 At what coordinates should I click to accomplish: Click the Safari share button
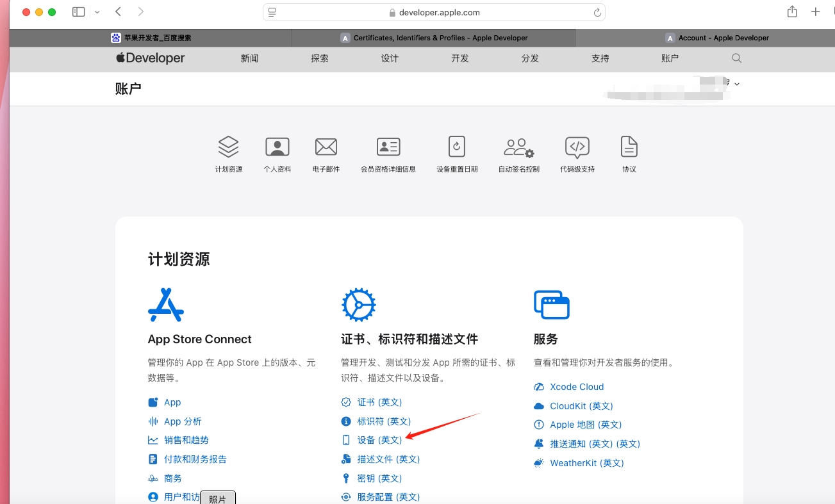point(793,12)
